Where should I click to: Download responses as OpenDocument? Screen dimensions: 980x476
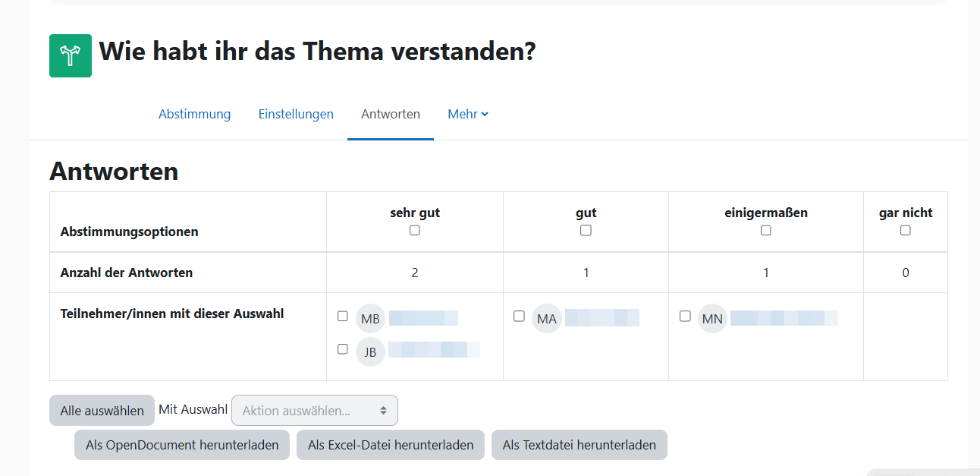pyautogui.click(x=182, y=445)
